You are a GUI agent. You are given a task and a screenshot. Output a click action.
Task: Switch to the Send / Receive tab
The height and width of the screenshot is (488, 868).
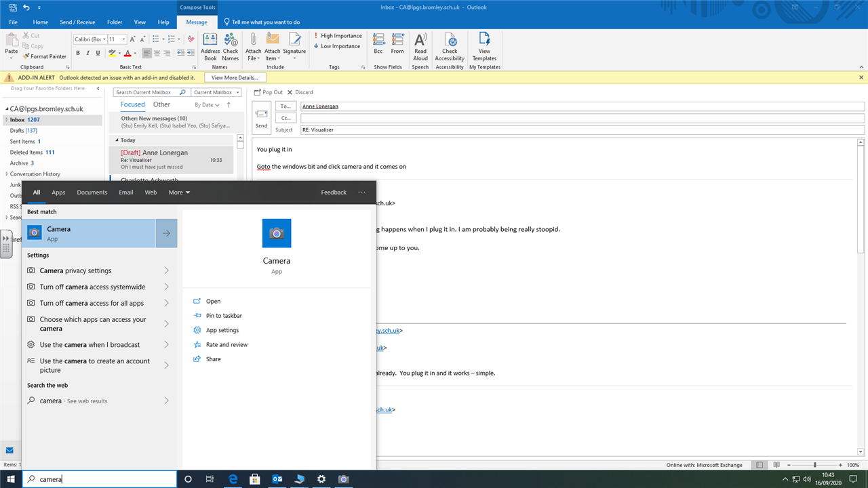77,22
